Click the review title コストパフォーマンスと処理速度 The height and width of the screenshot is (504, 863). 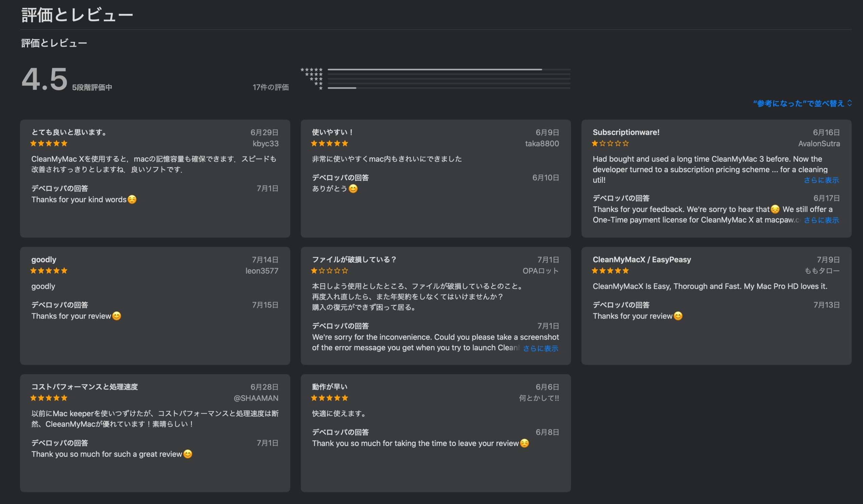[x=85, y=387]
